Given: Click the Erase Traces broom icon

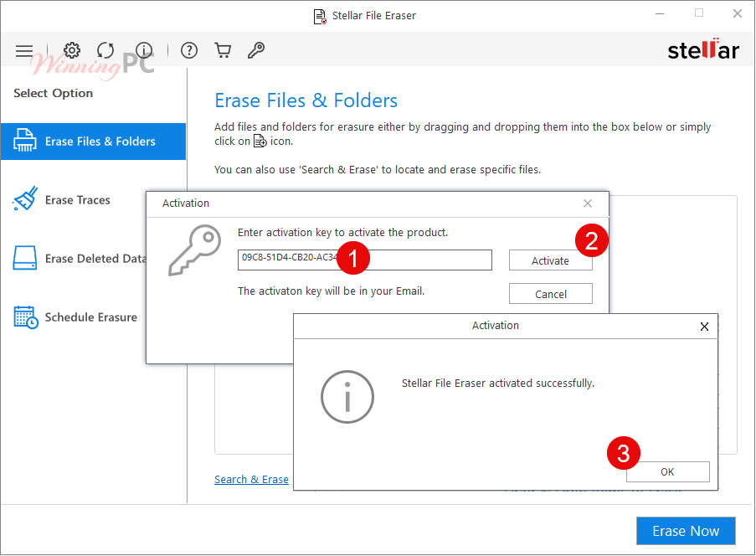Looking at the screenshot, I should (25, 198).
